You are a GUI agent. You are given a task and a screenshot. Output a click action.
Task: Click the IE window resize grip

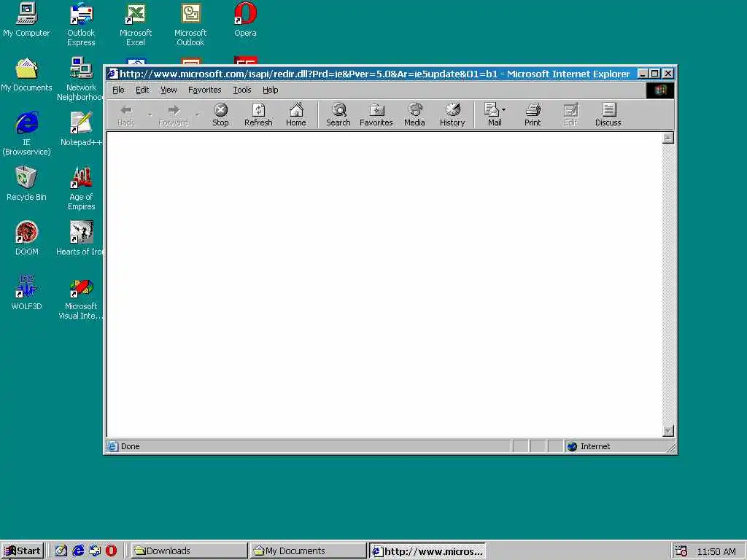[x=671, y=447]
